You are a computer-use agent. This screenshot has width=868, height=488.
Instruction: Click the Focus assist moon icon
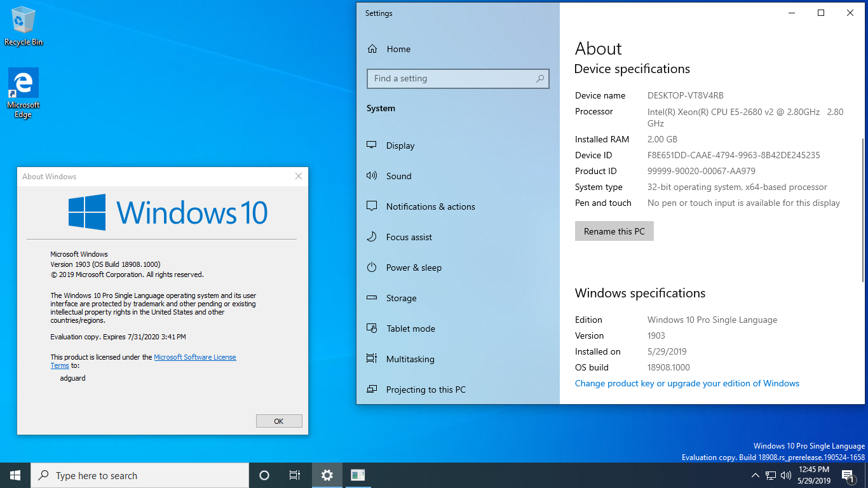(x=372, y=237)
